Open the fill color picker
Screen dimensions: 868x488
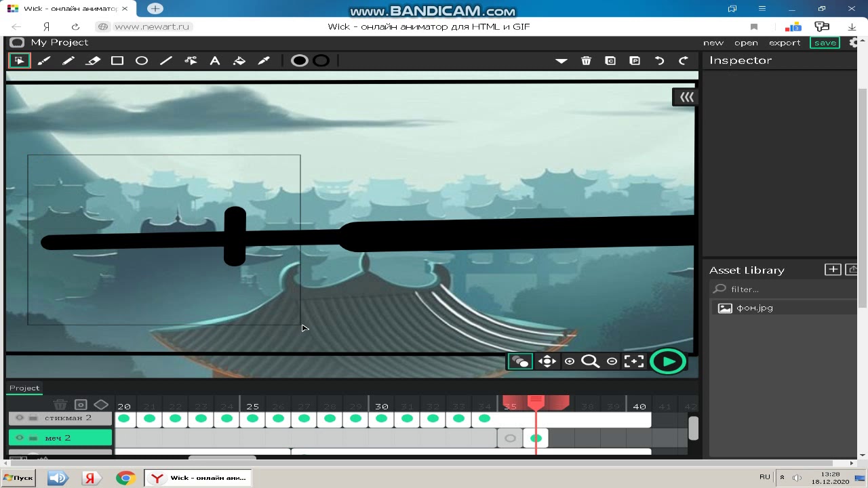pyautogui.click(x=299, y=60)
